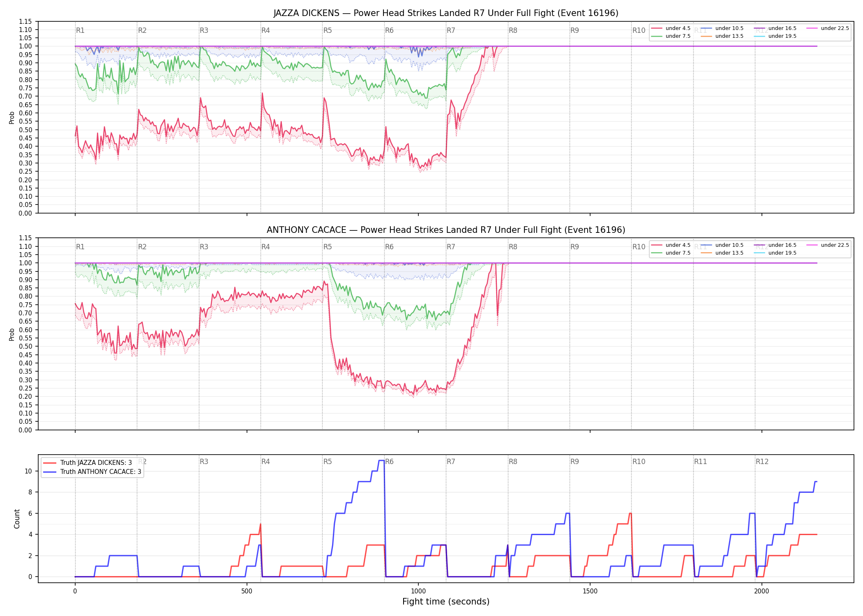Click 'under 22.5' legend entry in top chart
Screen dimensions: 863x616
[x=828, y=28]
